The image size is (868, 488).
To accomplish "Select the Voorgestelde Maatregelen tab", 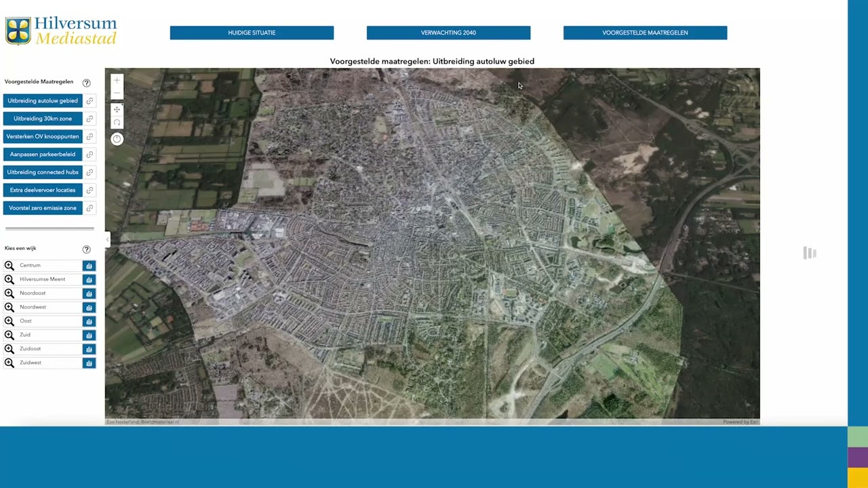I will (x=645, y=33).
